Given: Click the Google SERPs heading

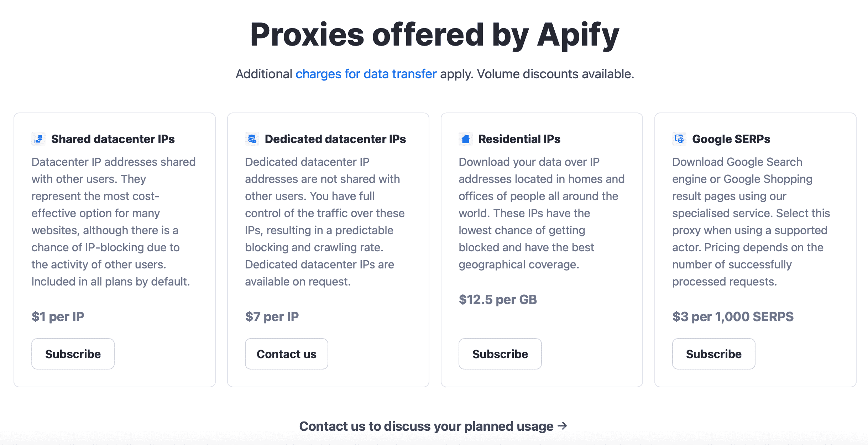Looking at the screenshot, I should pos(731,139).
